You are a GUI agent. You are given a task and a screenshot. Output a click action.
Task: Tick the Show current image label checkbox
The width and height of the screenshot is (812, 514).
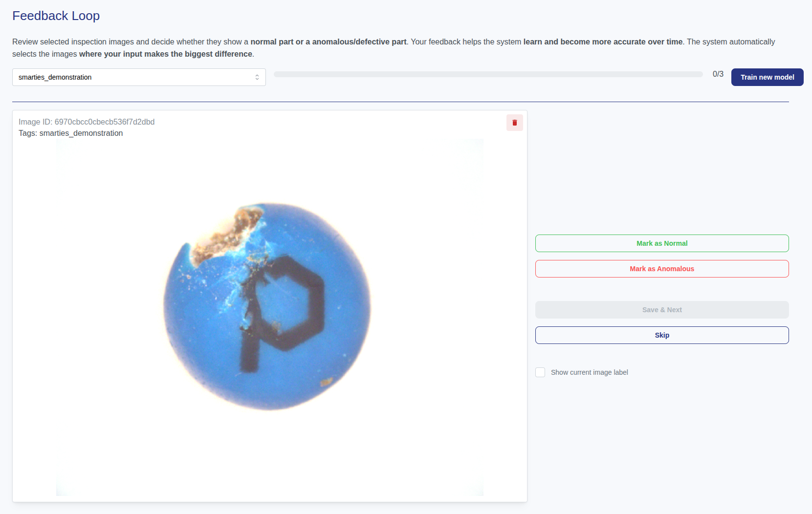click(540, 372)
